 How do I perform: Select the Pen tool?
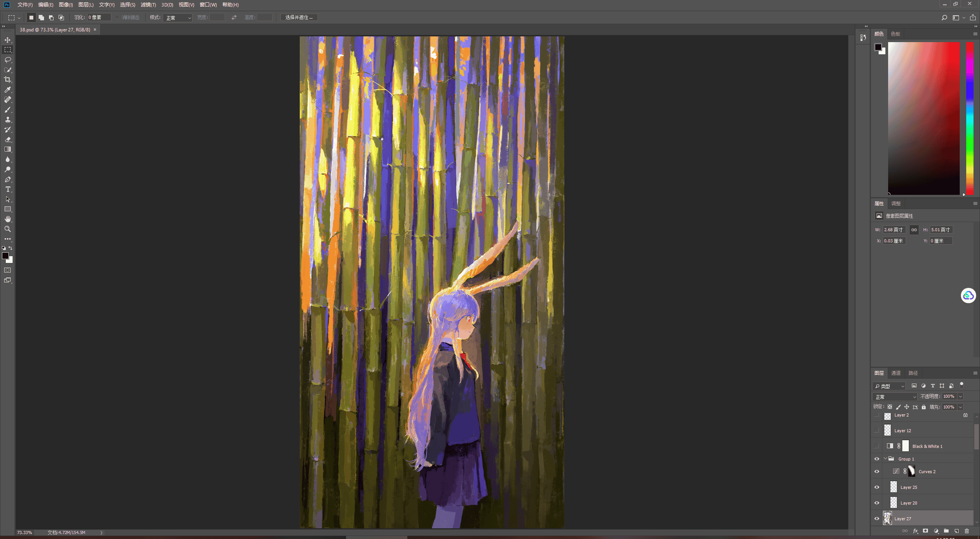click(x=8, y=179)
